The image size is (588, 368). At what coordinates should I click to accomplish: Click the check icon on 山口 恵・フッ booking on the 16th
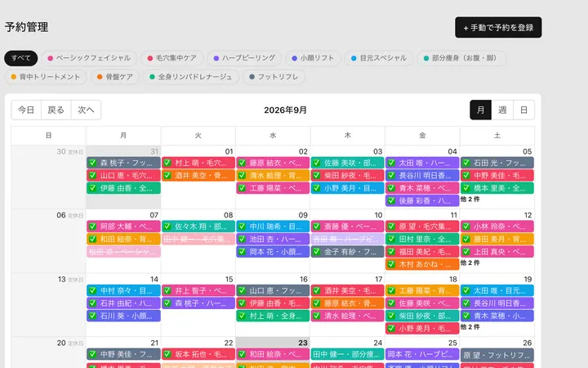pyautogui.click(x=243, y=290)
